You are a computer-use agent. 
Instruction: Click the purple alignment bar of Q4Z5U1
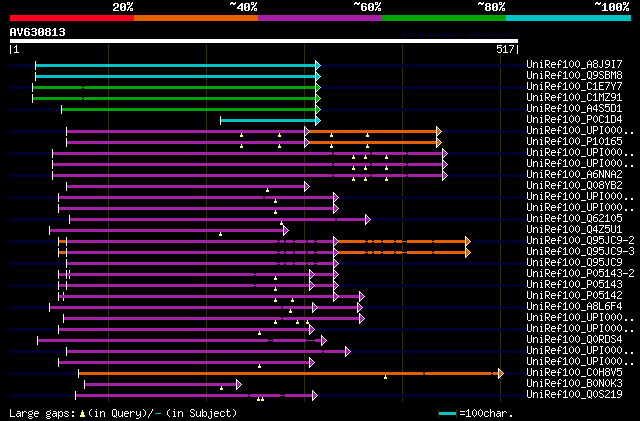[x=166, y=231]
